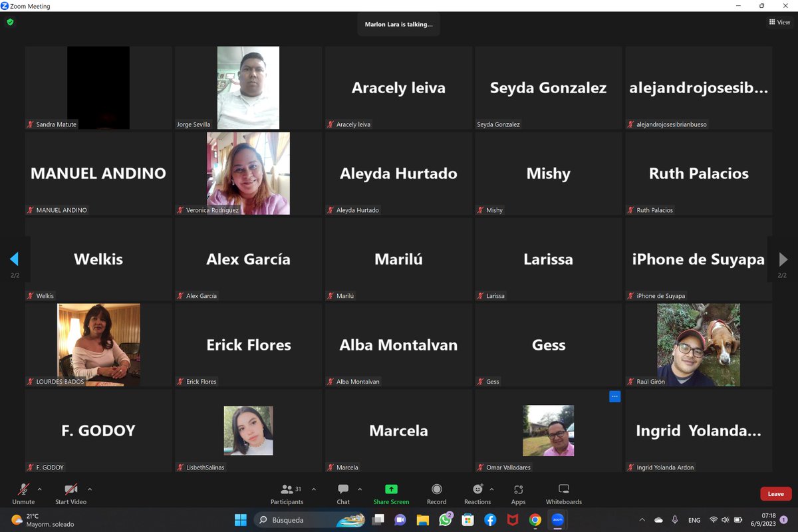The width and height of the screenshot is (798, 532).
Task: Expand the arrow next to Reactions
Action: coord(491,489)
